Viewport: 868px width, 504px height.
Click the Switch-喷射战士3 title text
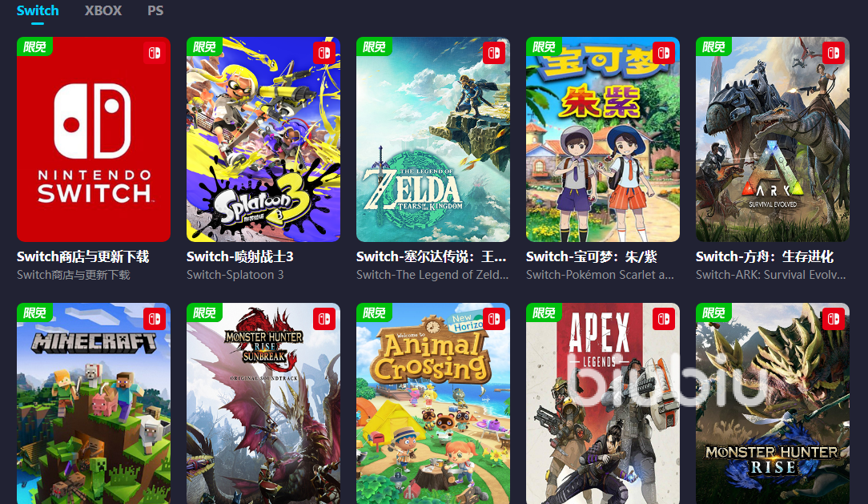pos(240,257)
